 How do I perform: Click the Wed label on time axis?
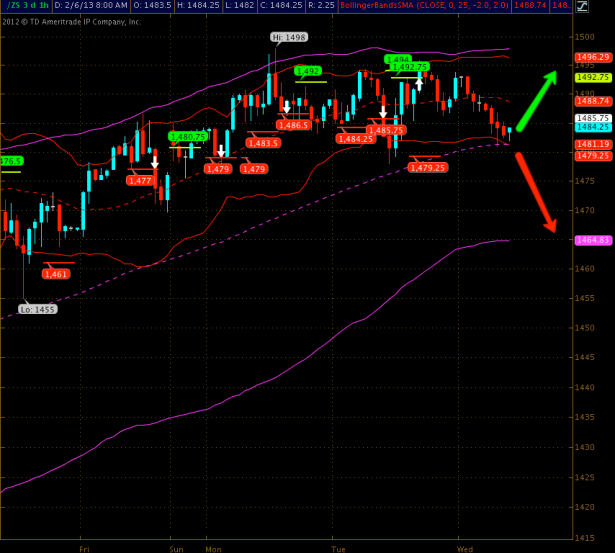(464, 548)
